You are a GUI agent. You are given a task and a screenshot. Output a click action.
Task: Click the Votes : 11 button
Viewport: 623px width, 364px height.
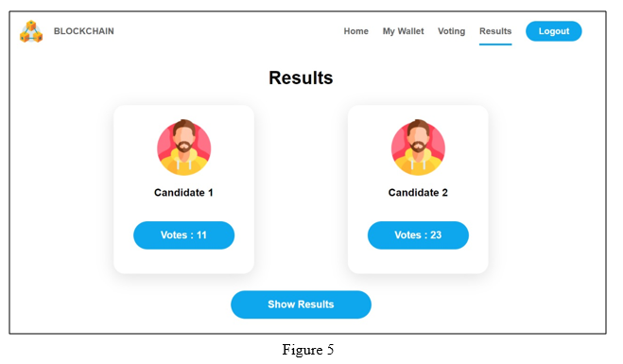pyautogui.click(x=184, y=235)
